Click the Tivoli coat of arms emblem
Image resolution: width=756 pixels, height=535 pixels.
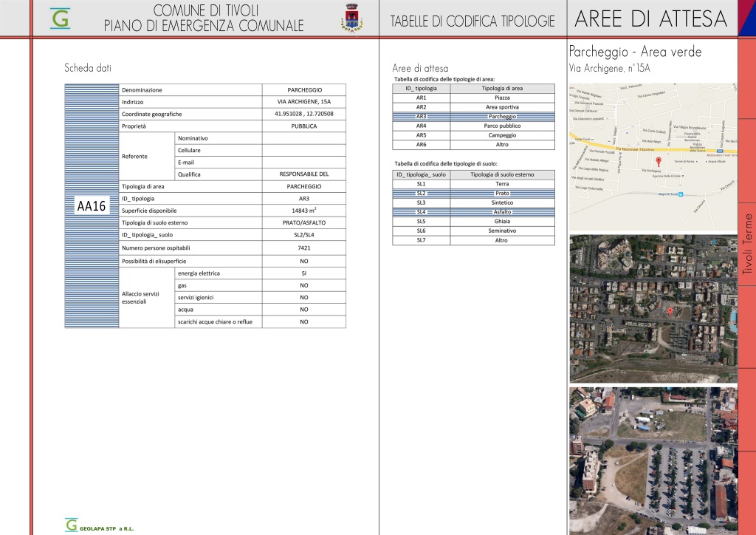click(352, 18)
